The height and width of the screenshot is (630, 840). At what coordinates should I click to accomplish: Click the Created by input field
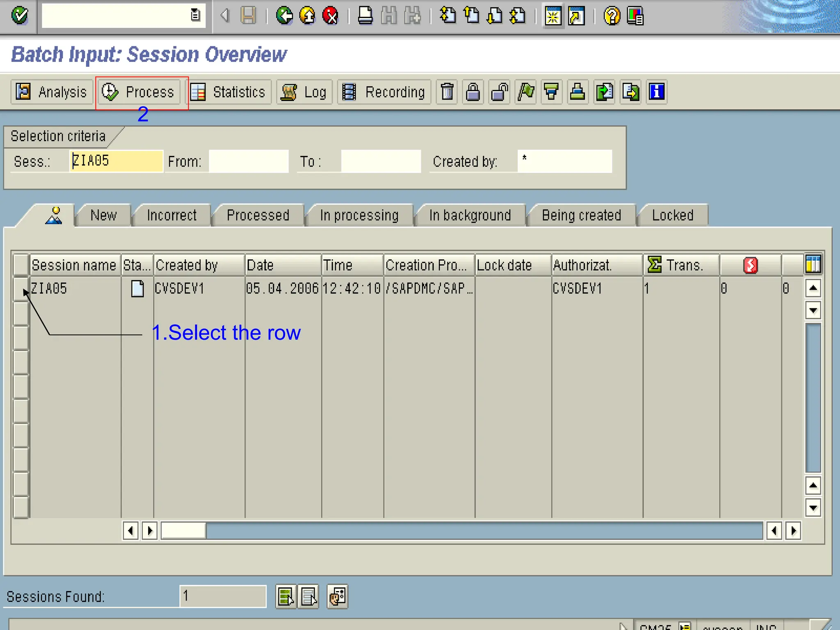(x=565, y=161)
